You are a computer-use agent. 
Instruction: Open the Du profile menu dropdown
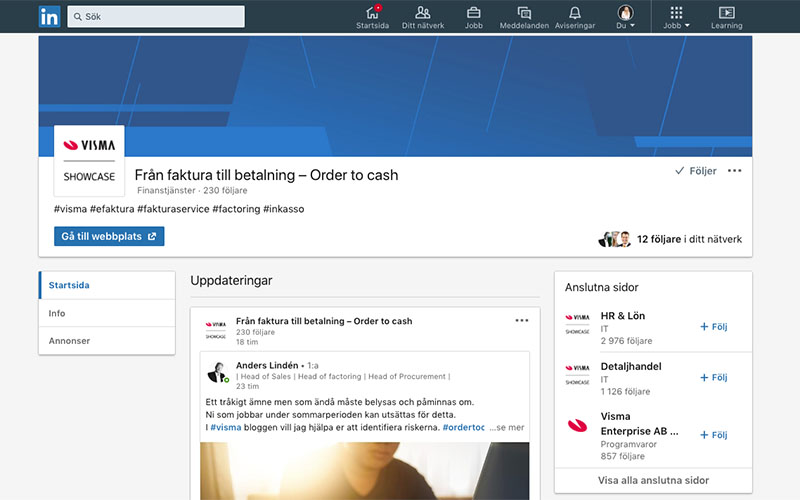[x=626, y=17]
